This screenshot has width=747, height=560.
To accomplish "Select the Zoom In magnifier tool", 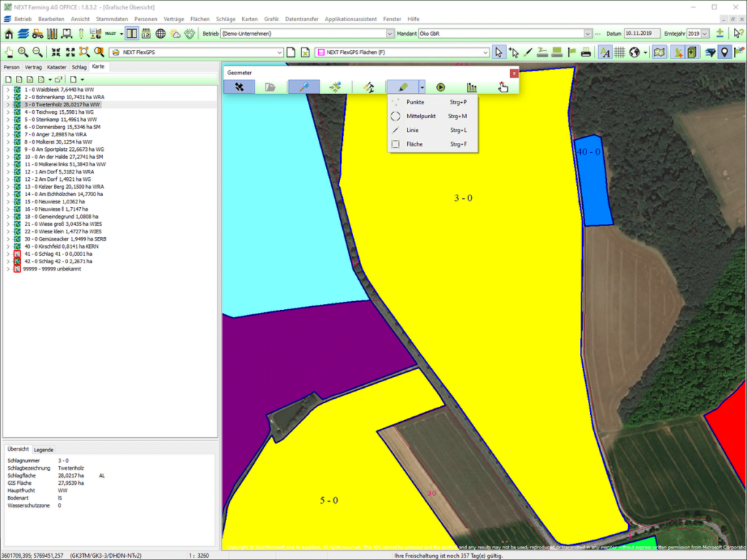I will [x=23, y=52].
